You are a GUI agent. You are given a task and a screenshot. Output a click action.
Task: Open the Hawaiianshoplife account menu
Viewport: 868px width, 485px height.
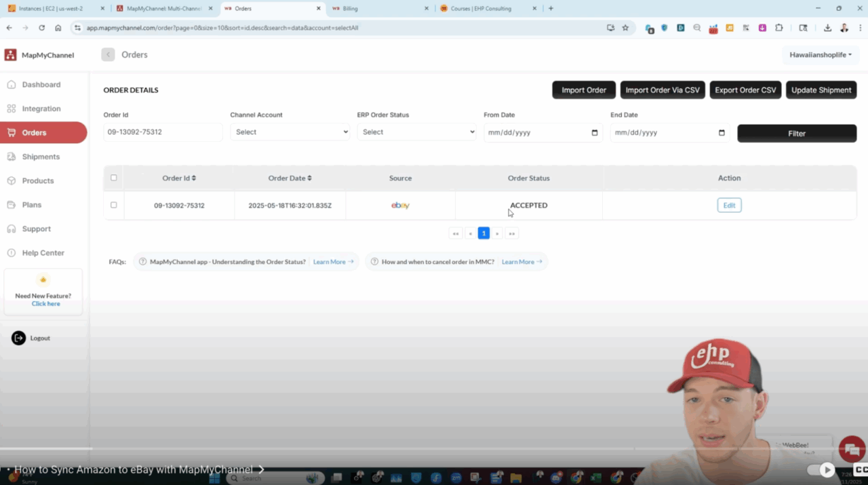821,55
